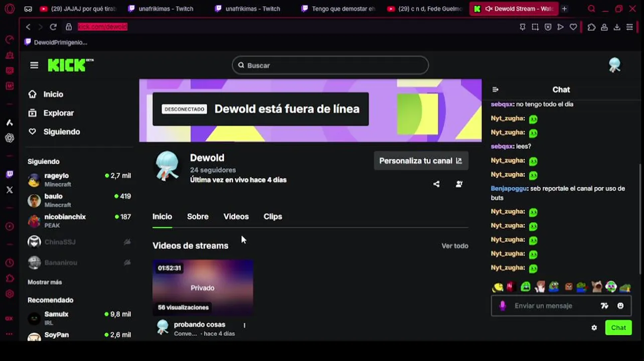Click Personaliza tu canal button
Screen dimensions: 644x361
(x=421, y=161)
